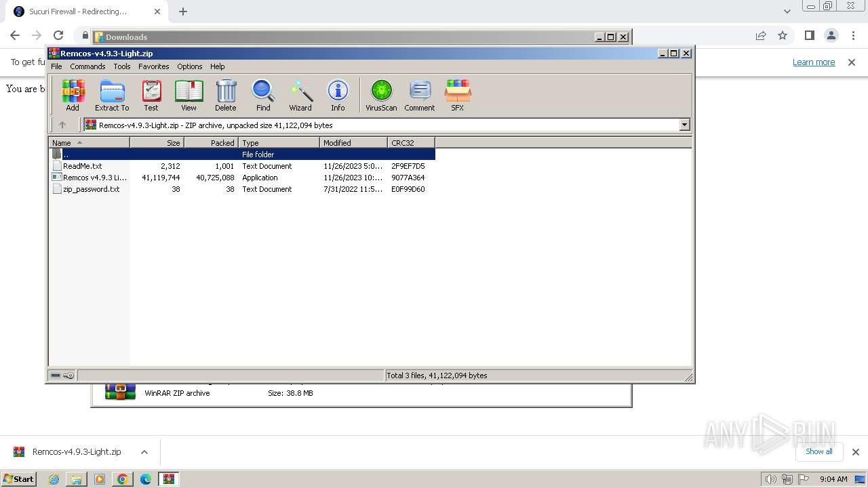The image size is (868, 488).
Task: Sort by Packed column header
Action: [211, 143]
